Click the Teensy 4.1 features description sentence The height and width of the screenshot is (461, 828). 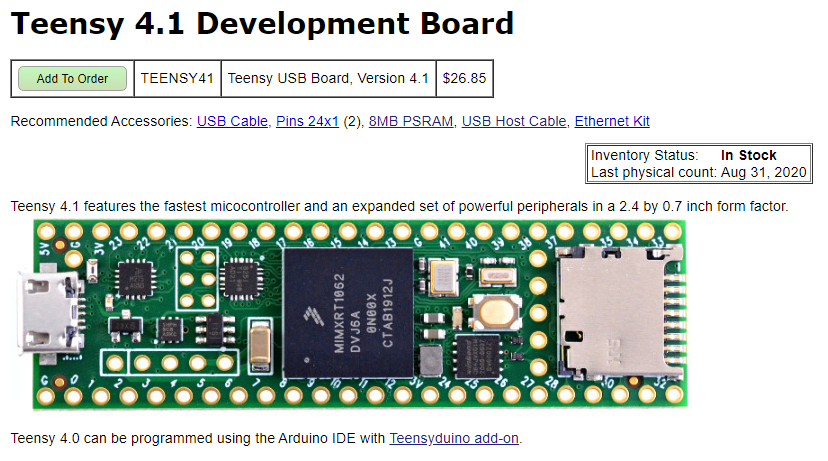[399, 206]
